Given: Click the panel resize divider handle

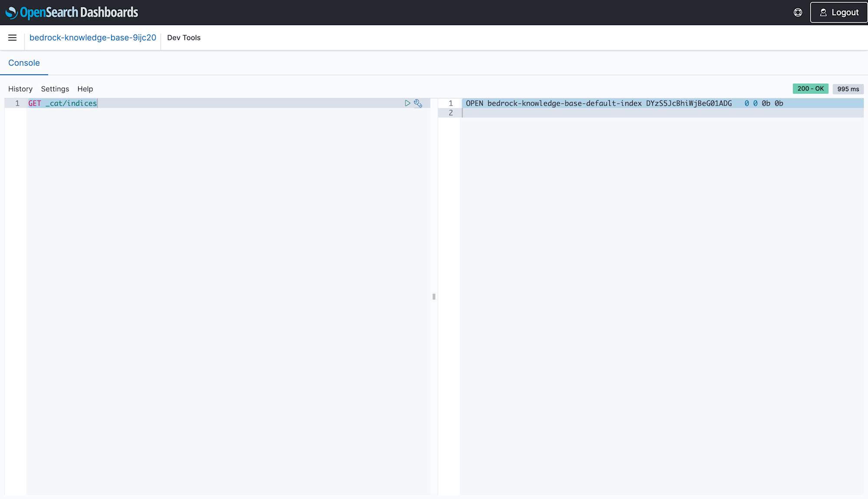Looking at the screenshot, I should coord(434,297).
